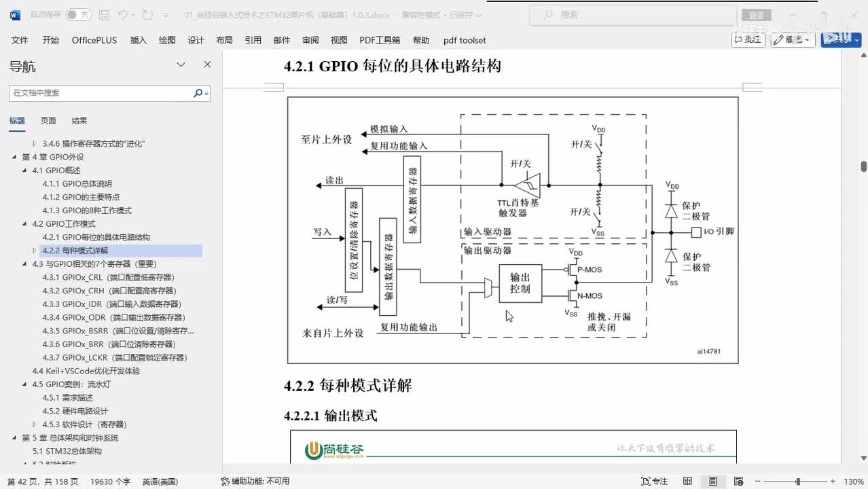Go to heading 4.3.5 GPIOx_BSRR

(118, 331)
